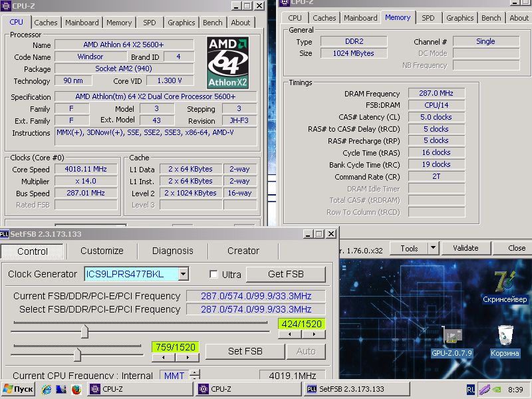This screenshot has height=399, width=532.
Task: Click MMT spinner next to Current CPU Frequency
Action: coord(195,375)
